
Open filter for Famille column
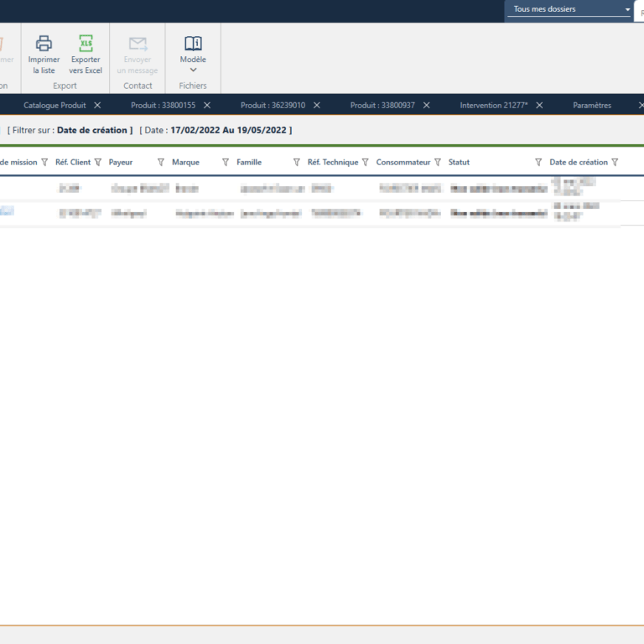pyautogui.click(x=297, y=163)
